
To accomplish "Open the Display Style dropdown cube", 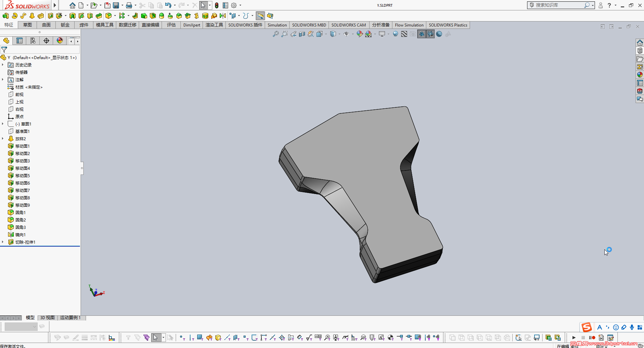I will (x=333, y=34).
